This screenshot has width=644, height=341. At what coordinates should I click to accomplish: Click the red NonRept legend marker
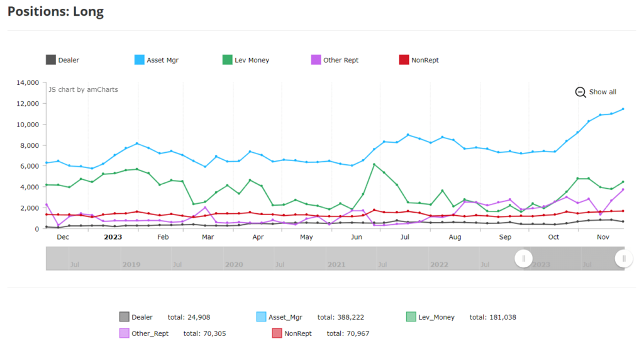(405, 60)
